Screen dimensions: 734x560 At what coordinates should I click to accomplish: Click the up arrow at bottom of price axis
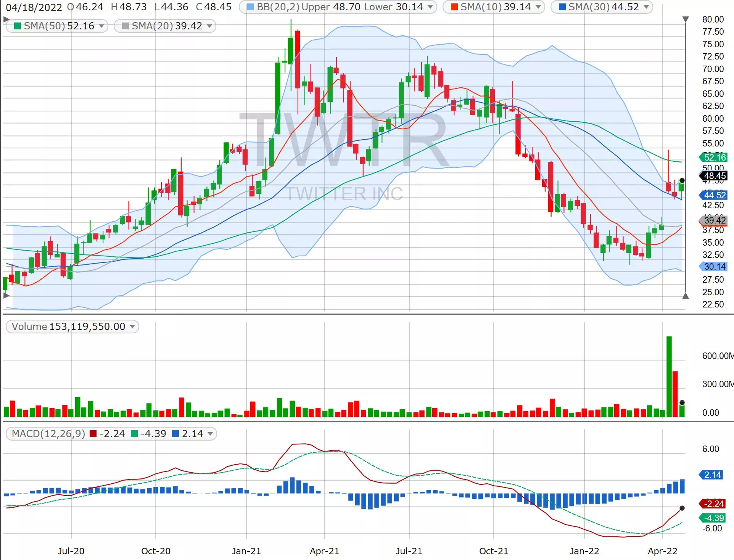point(686,296)
